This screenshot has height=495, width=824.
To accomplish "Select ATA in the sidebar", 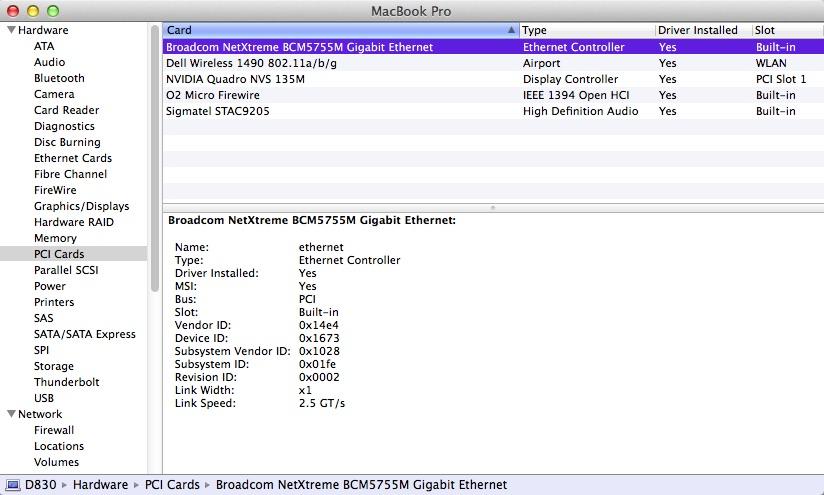I will (x=44, y=46).
